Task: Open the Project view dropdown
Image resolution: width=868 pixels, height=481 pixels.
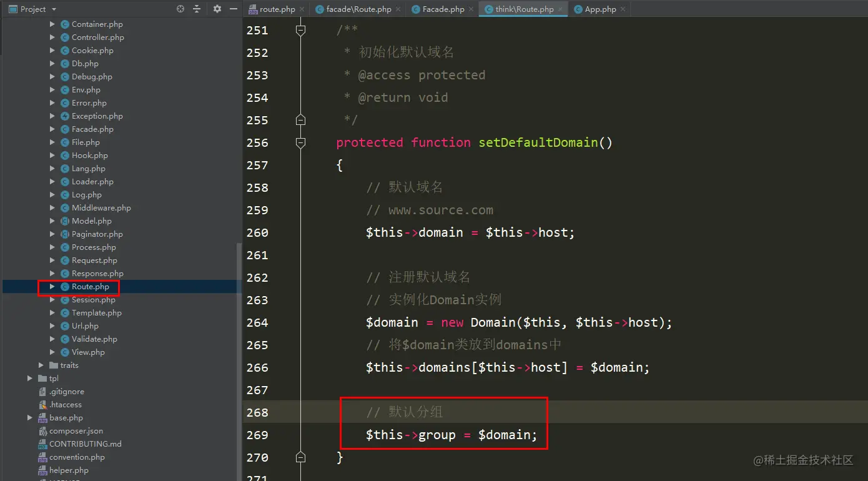Action: [53, 9]
